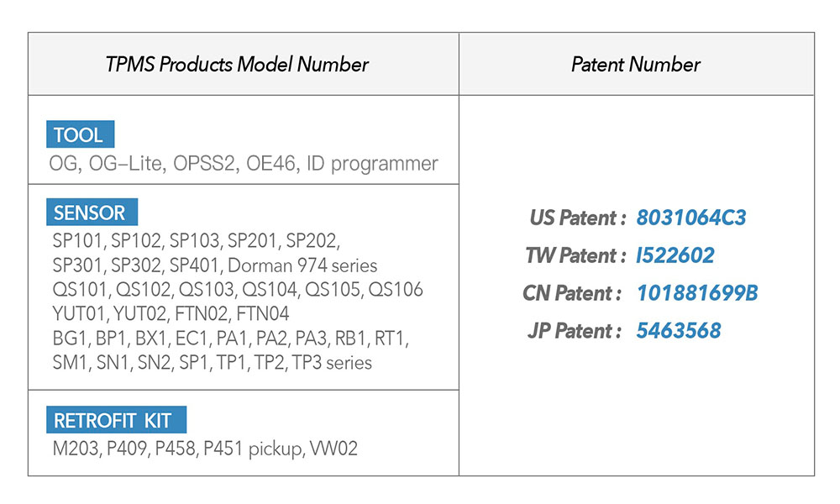Click the QS101 to QS106 sensor line

238,291
